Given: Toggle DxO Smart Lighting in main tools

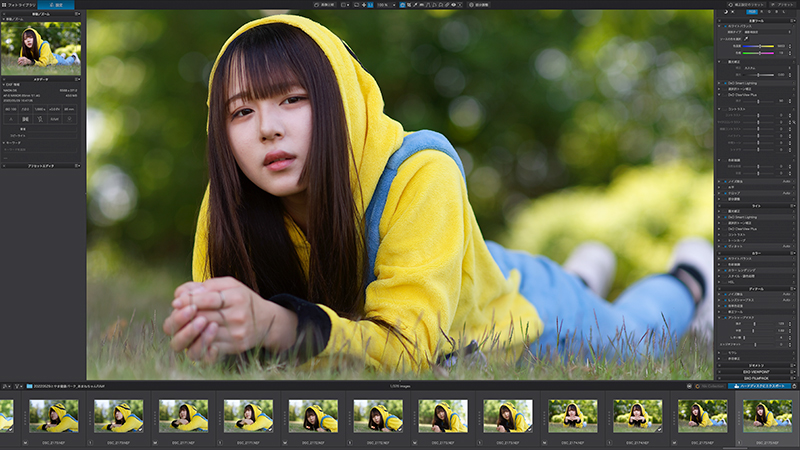Looking at the screenshot, I should [x=726, y=83].
